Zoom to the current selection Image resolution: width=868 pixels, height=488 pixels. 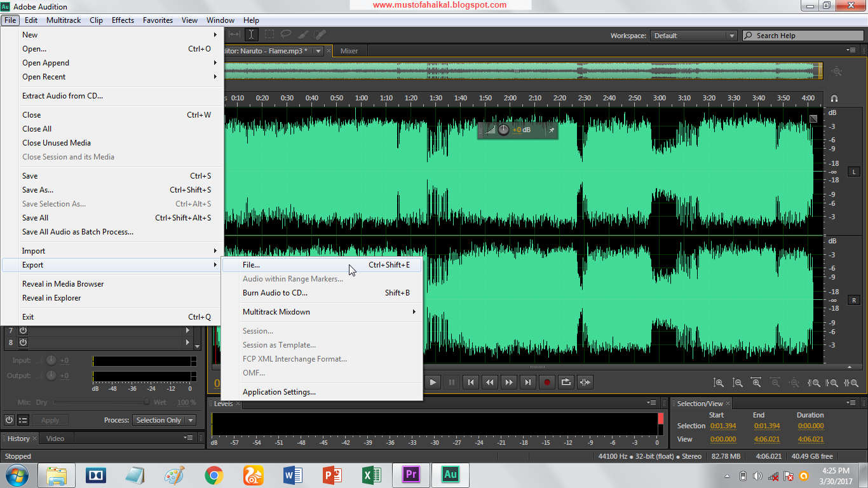click(x=851, y=383)
